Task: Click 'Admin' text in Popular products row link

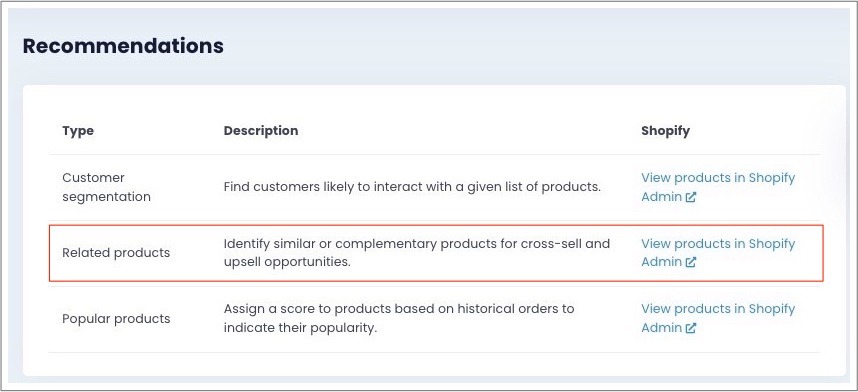Action: [662, 328]
